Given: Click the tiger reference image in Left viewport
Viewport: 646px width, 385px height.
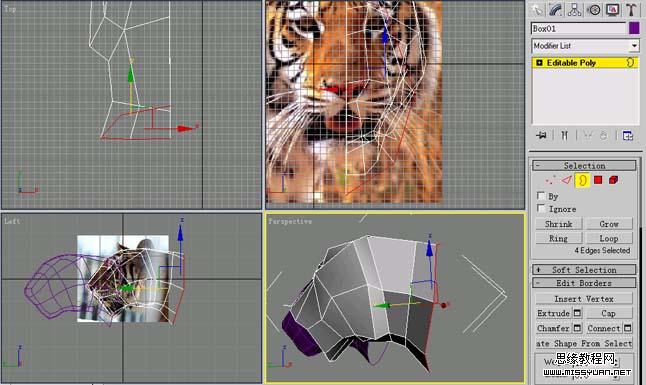Looking at the screenshot, I should point(123,278).
